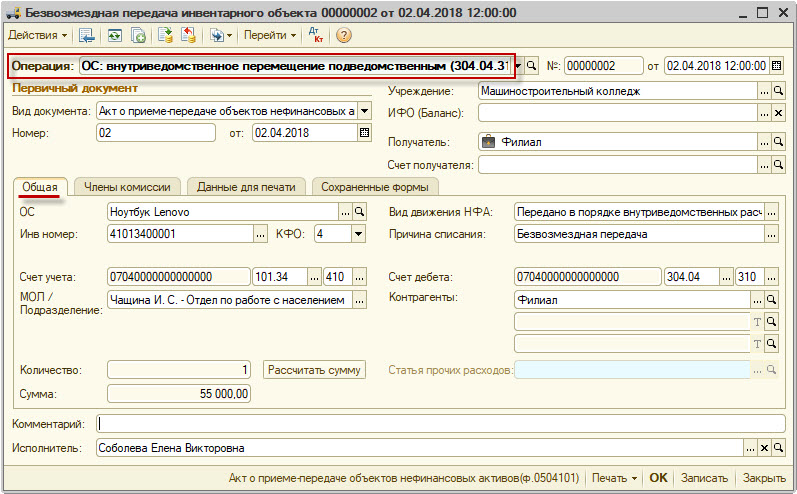The image size is (797, 494).
Task: Clear the ИФО (Баланс) field with X
Action: [x=778, y=113]
